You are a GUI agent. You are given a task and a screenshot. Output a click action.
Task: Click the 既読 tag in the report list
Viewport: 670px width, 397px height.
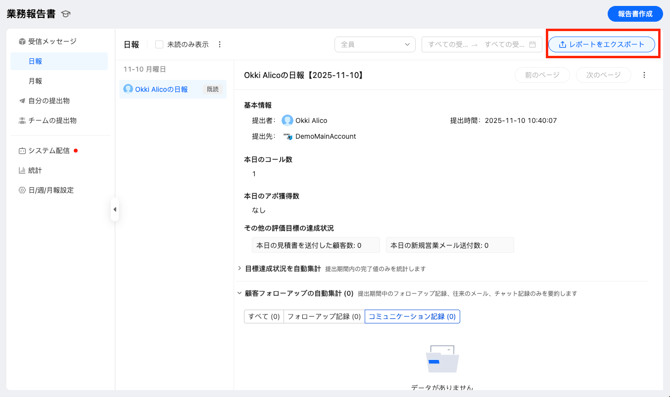pos(212,89)
